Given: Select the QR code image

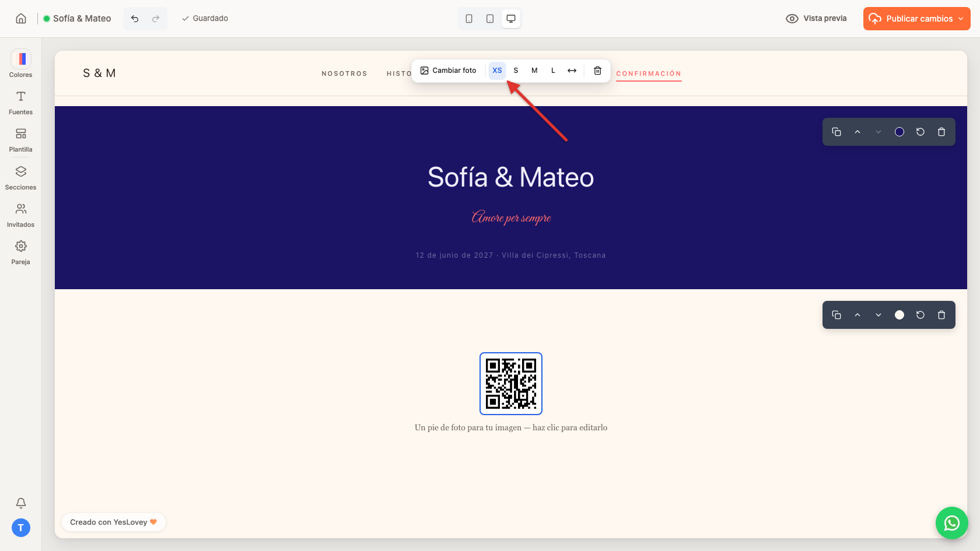Looking at the screenshot, I should pos(511,384).
